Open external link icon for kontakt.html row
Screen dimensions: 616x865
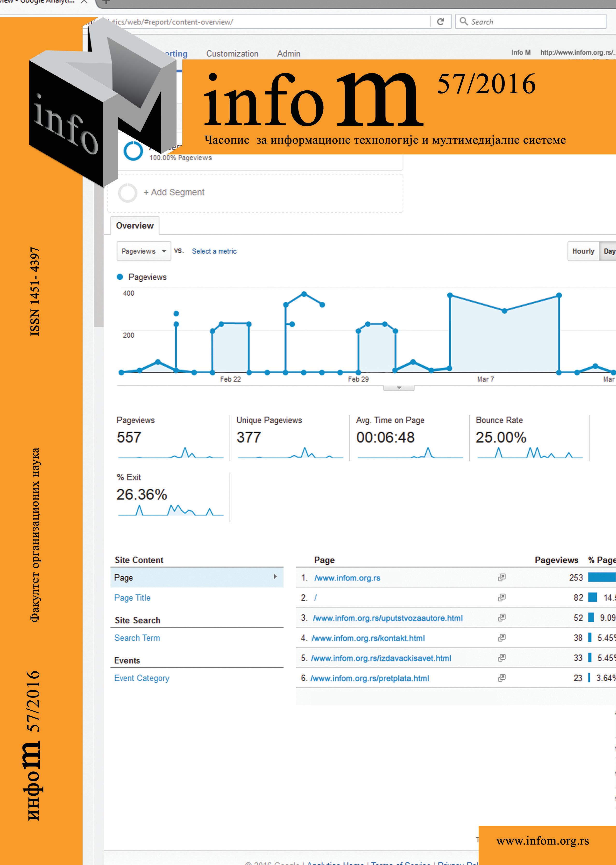coord(502,638)
